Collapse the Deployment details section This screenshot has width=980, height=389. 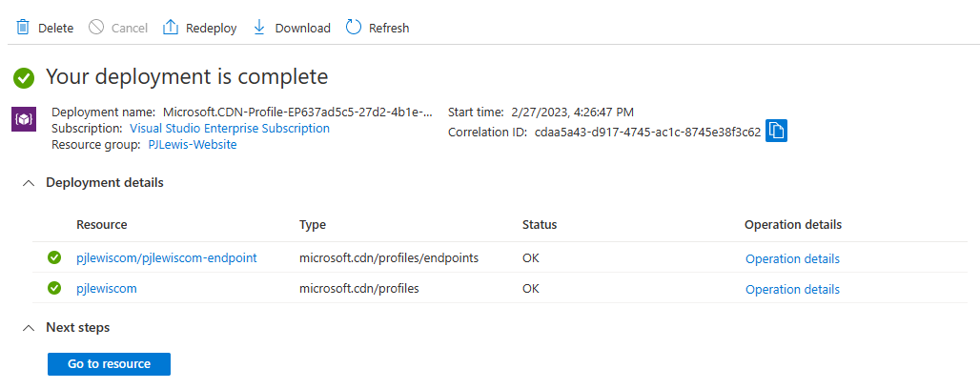[29, 183]
